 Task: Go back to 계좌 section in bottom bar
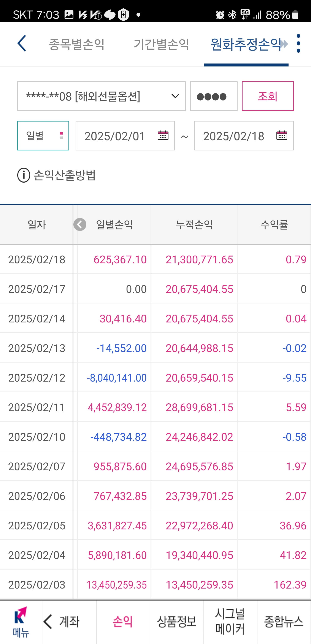(x=70, y=622)
